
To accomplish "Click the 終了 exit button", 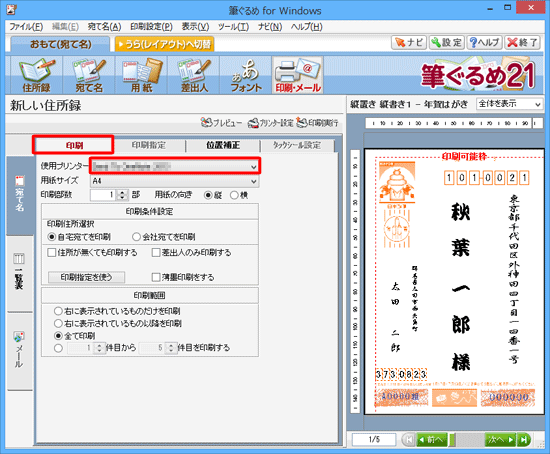I will point(522,43).
